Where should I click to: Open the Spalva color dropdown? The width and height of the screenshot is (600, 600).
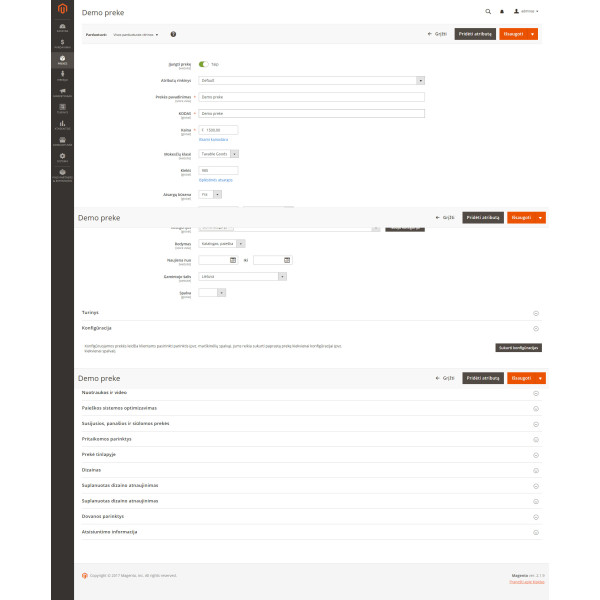(x=212, y=293)
